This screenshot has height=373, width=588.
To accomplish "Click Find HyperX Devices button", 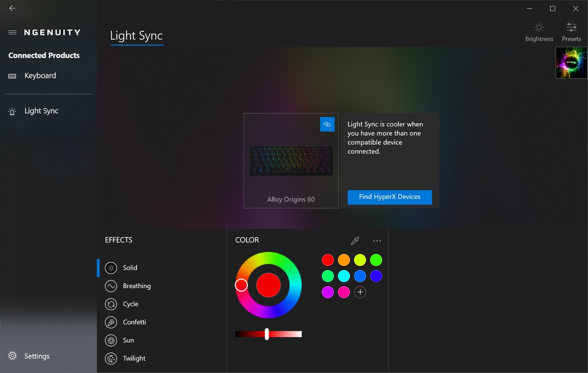I will (x=390, y=197).
